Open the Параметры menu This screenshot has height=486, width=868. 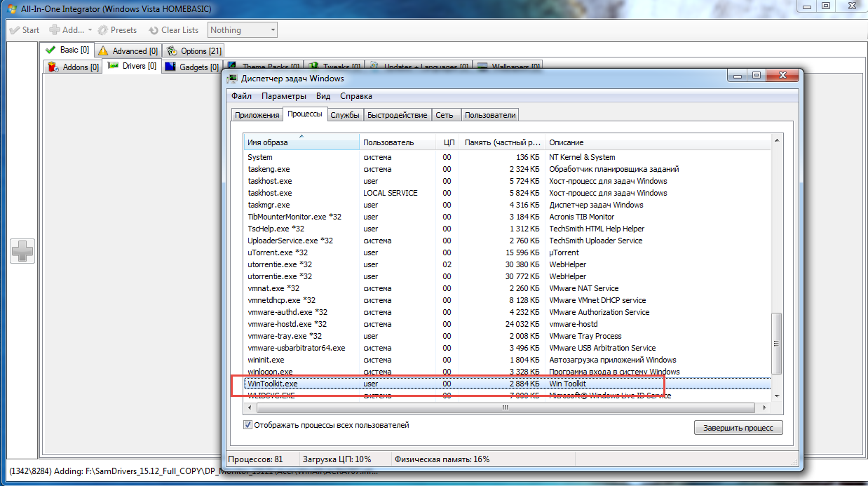click(x=283, y=96)
